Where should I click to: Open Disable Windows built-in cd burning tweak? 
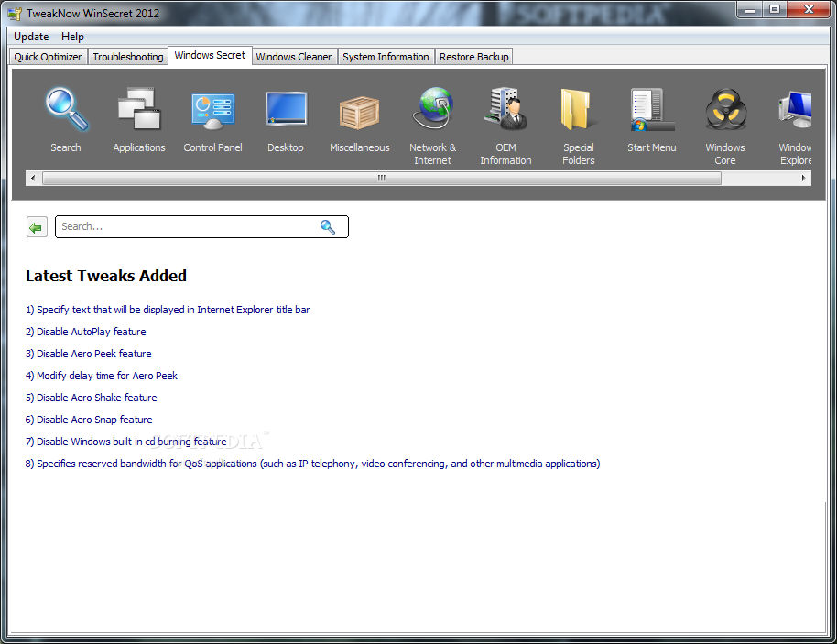click(x=126, y=442)
